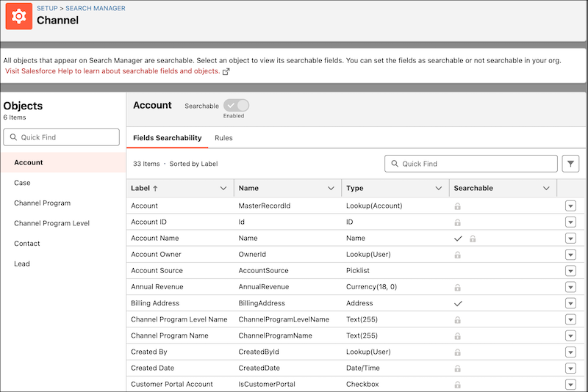Open the row action dropdown for Account Owner
The width and height of the screenshot is (588, 392).
[x=570, y=255]
